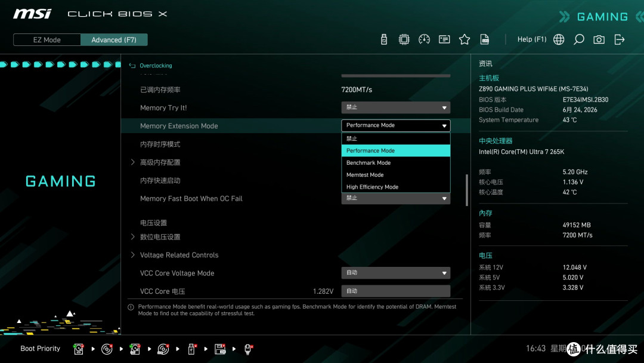
Task: Click the Z890 GAMING PLUS WIFI6E board name
Action: pos(534,89)
